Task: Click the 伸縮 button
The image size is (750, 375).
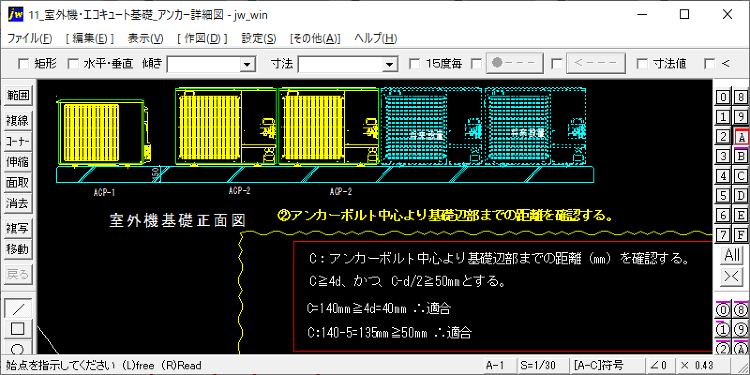Action: coord(18,162)
